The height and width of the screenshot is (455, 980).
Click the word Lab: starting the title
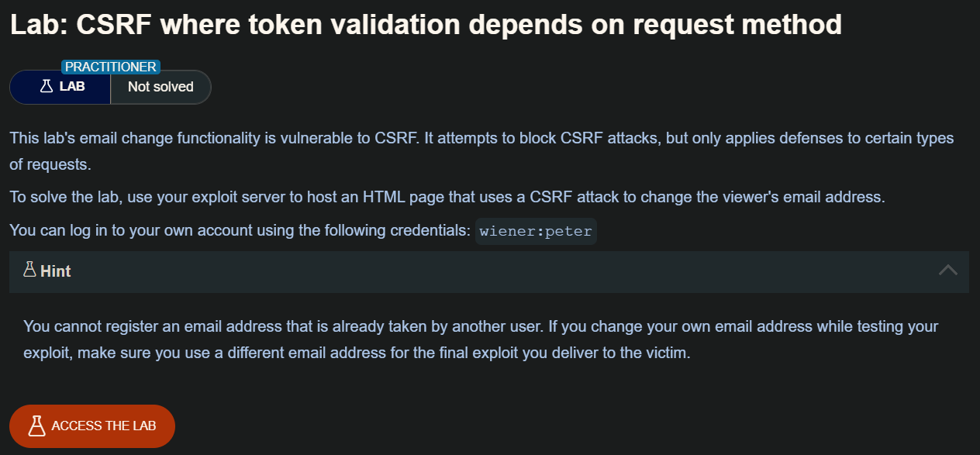tap(36, 25)
